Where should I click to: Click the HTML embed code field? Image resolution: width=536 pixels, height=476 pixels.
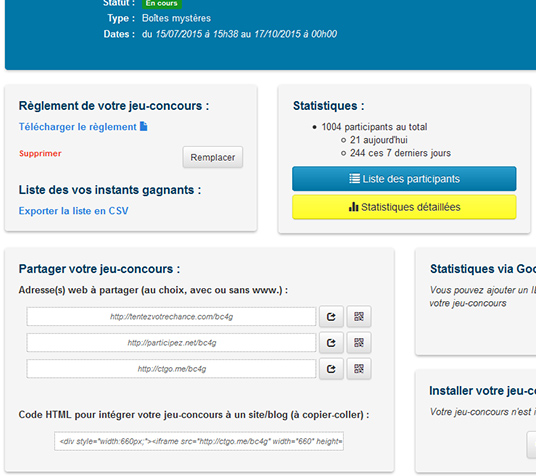coord(199,441)
